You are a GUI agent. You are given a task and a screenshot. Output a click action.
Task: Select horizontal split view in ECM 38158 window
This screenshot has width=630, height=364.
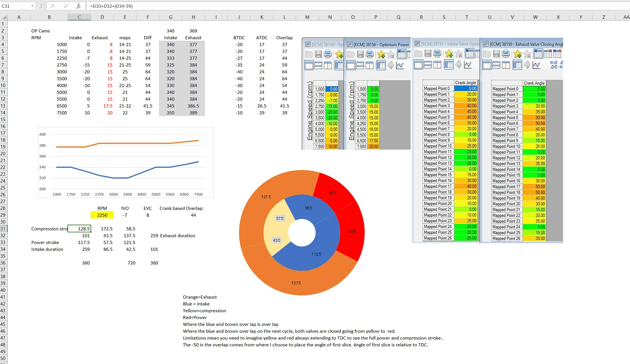(318, 65)
